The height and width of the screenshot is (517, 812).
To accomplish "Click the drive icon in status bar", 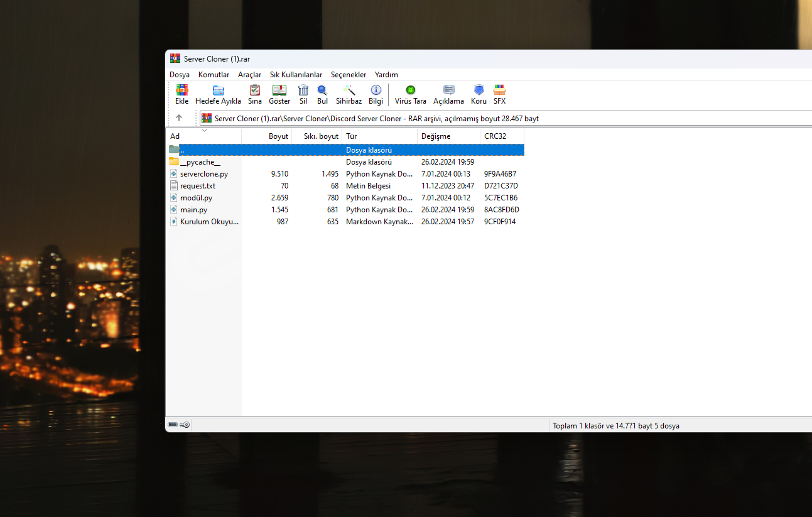I will point(173,425).
